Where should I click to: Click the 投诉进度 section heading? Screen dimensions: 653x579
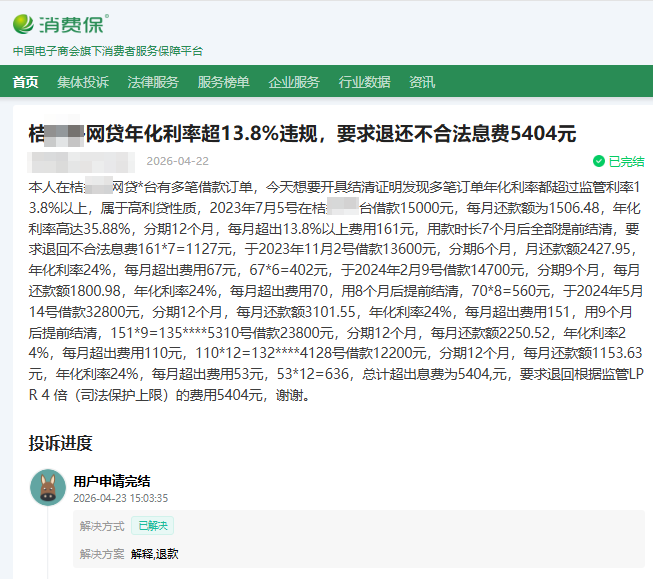tap(60, 443)
